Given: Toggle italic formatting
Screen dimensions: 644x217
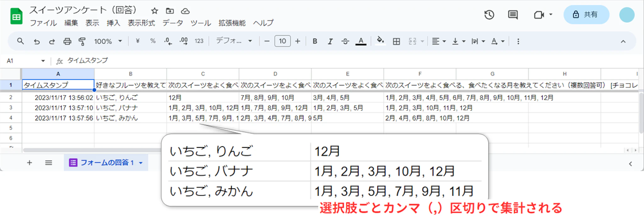Looking at the screenshot, I should click(330, 41).
